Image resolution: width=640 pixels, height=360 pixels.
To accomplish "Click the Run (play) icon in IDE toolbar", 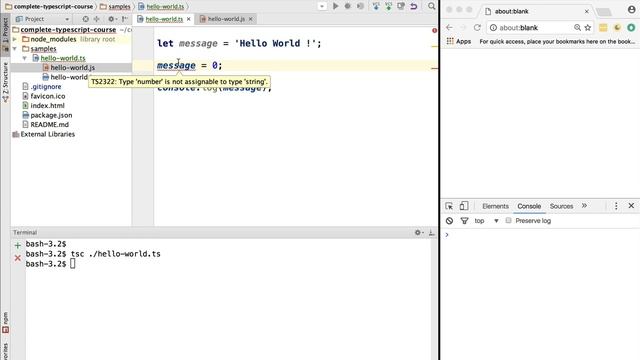I will [x=336, y=6].
